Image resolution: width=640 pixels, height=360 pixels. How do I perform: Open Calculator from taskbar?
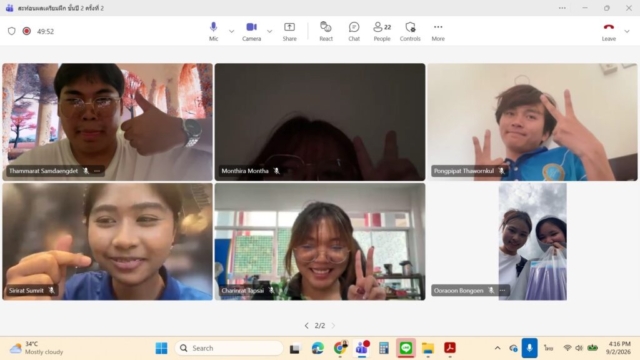coord(384,348)
